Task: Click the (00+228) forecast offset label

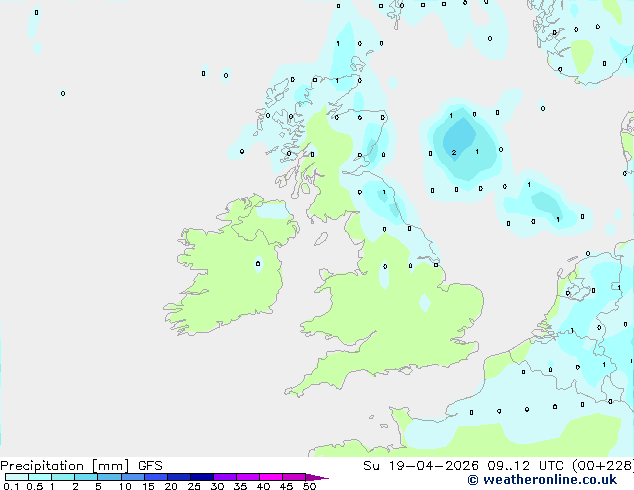Action: tap(602, 466)
